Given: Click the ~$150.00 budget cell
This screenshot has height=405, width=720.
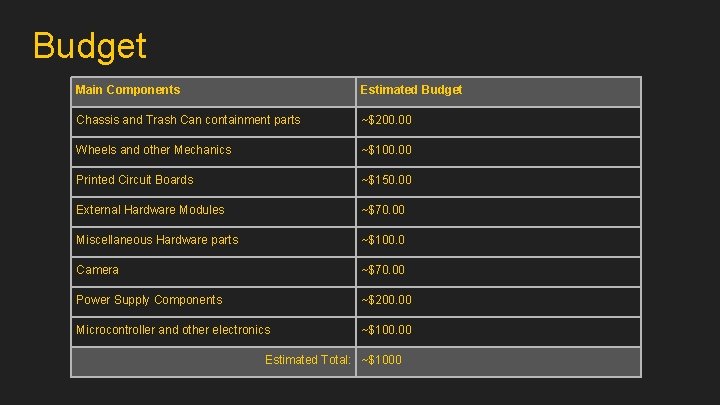Looking at the screenshot, I should (x=386, y=180).
